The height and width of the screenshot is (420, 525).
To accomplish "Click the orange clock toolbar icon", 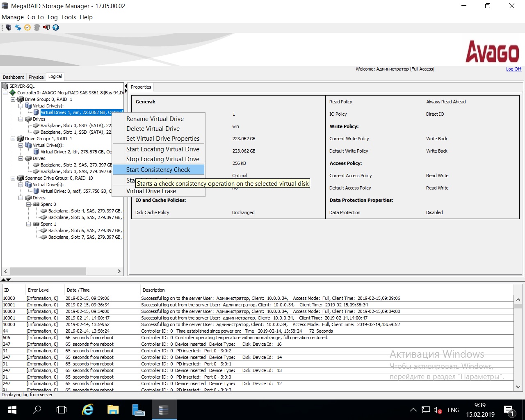I will click(27, 27).
